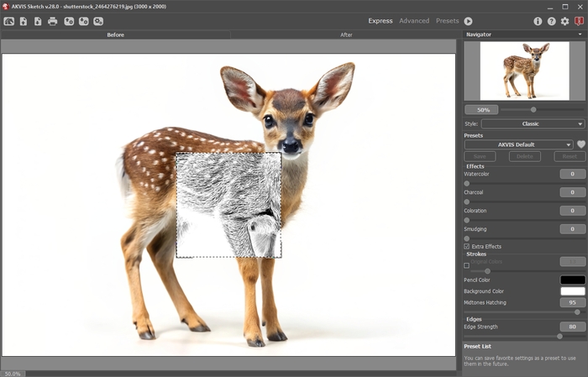588x377 pixels.
Task: Select the Strokes section label
Action: [x=476, y=254]
